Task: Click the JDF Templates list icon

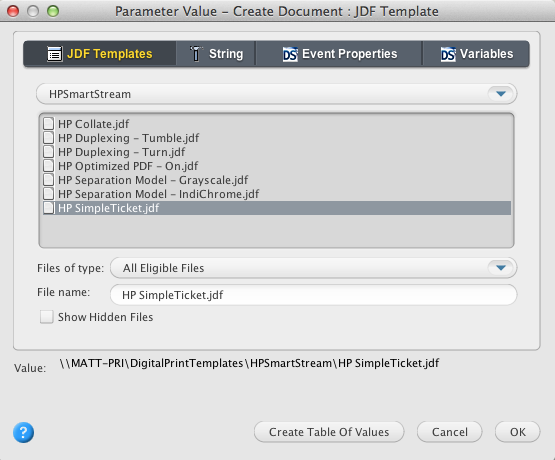Action: pyautogui.click(x=55, y=54)
